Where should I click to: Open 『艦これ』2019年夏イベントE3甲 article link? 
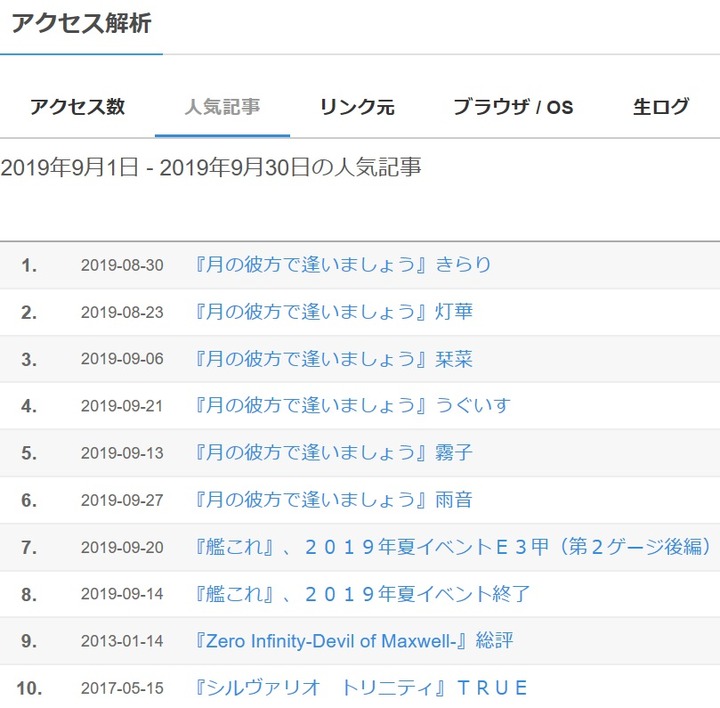[x=454, y=547]
